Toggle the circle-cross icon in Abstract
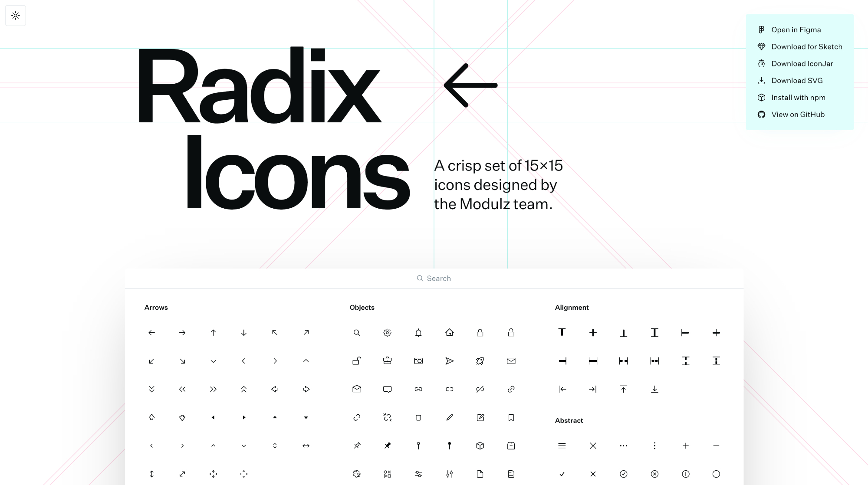868x485 pixels. (654, 474)
